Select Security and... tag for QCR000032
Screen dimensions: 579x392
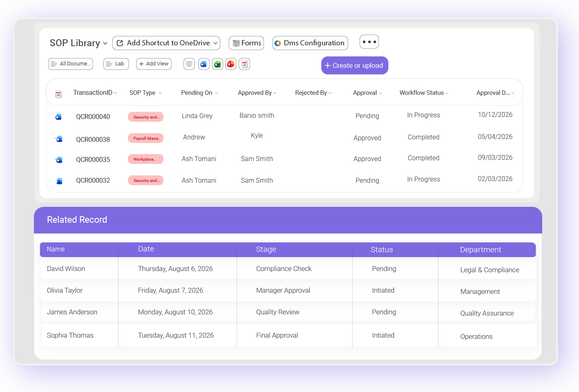pos(146,180)
